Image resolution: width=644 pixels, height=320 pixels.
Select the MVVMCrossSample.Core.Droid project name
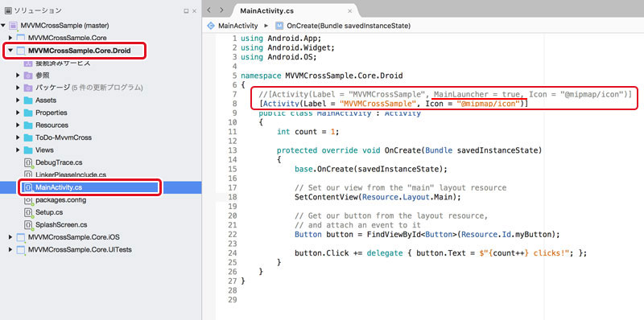click(x=79, y=51)
